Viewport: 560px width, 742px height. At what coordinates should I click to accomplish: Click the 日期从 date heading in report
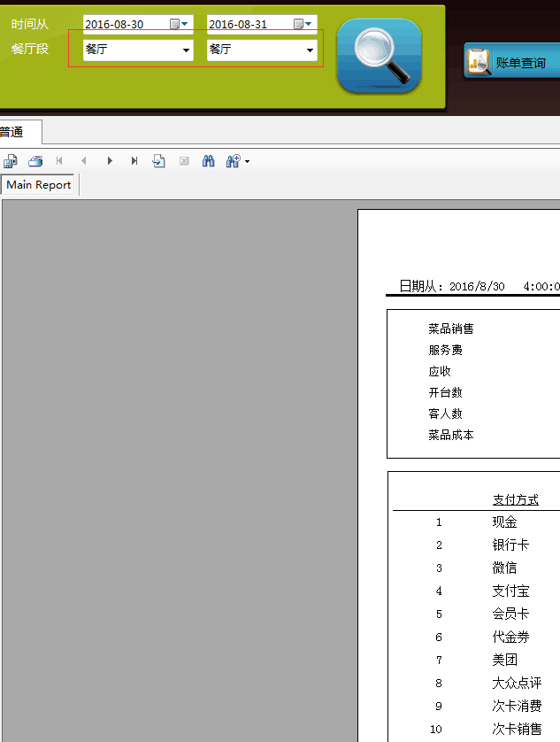click(x=421, y=286)
